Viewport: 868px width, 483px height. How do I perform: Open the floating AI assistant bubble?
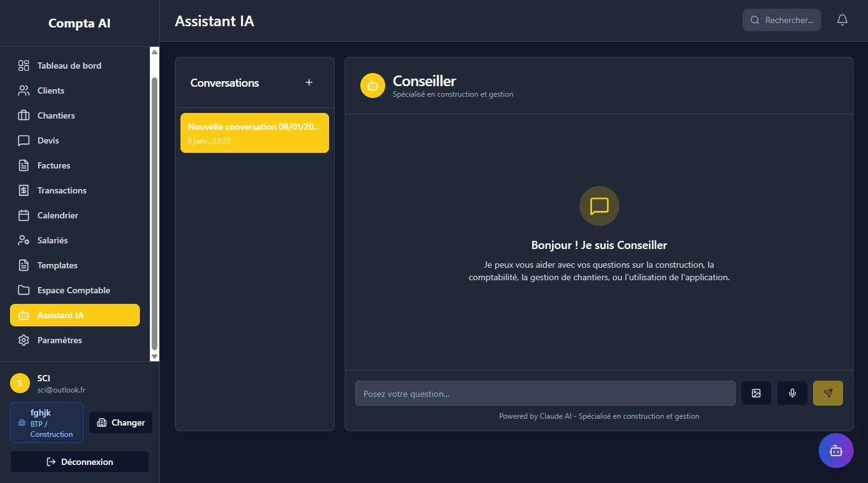[836, 450]
